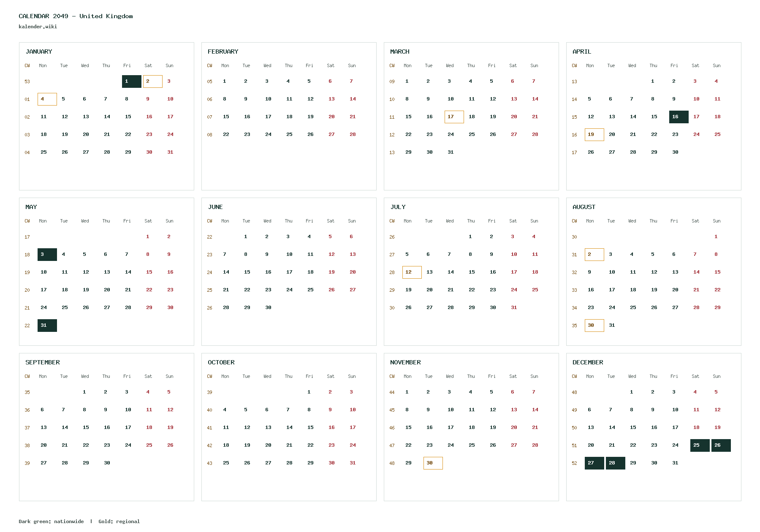
Task: Click April 16 dark green holiday
Action: [x=679, y=117]
